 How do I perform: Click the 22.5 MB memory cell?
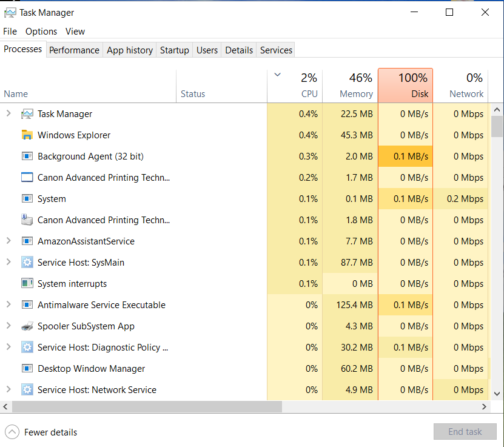point(350,114)
